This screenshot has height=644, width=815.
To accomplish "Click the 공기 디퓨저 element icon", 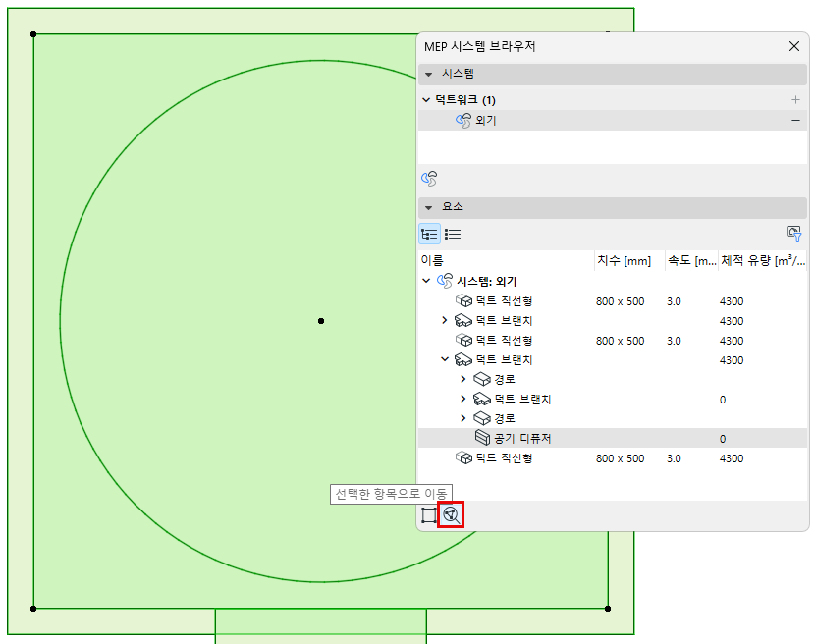I will point(482,438).
